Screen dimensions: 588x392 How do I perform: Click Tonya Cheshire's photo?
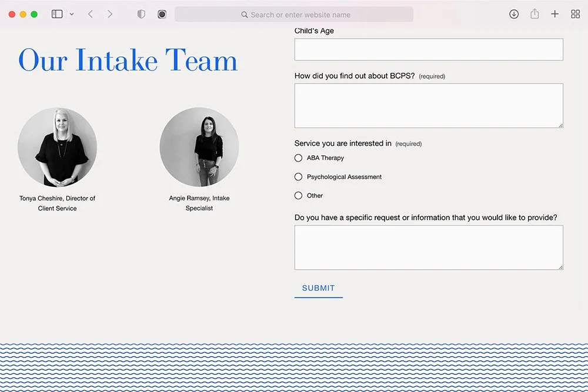click(x=57, y=148)
